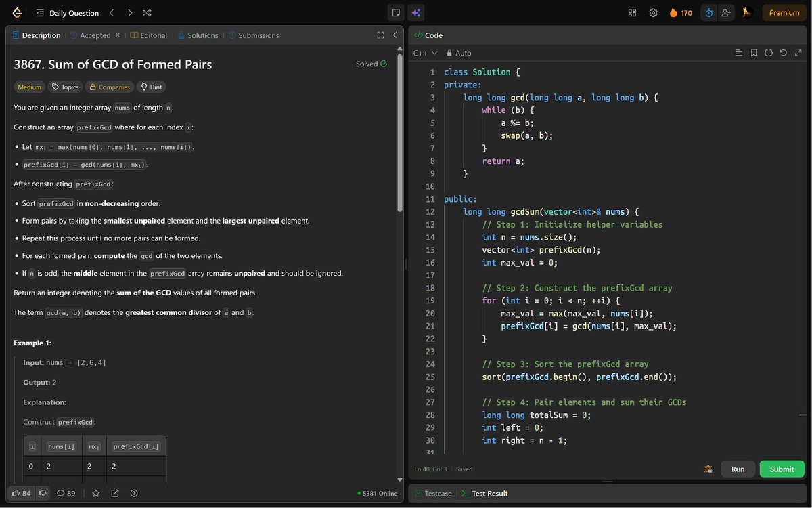This screenshot has height=508, width=812.
Task: Open the layout grid icon
Action: point(632,13)
